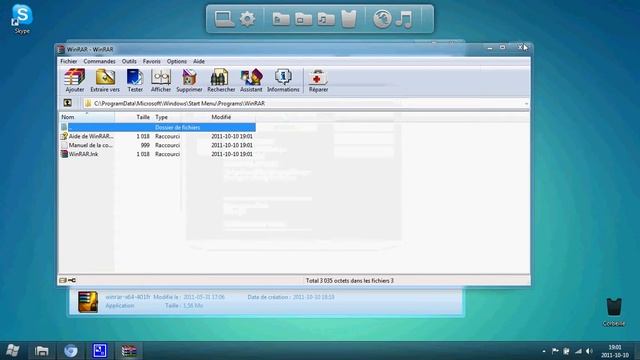Click the key icon in WinRAR status bar
This screenshot has height=360, width=640.
point(72,280)
